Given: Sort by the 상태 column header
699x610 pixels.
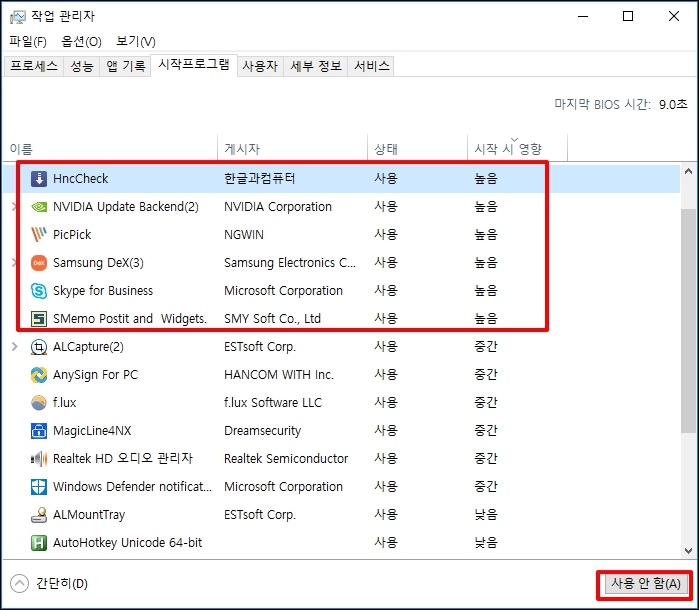Looking at the screenshot, I should (x=418, y=148).
